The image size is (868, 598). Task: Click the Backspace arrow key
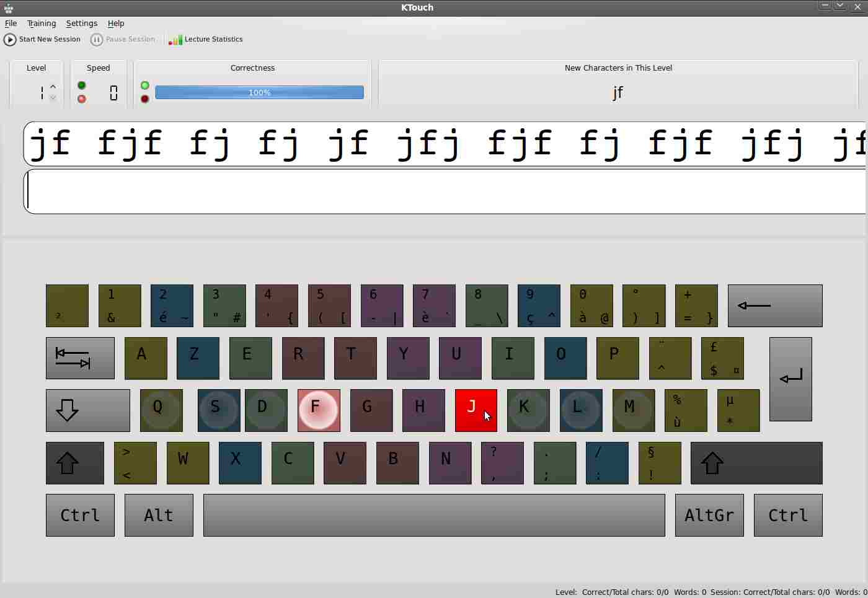coord(775,306)
